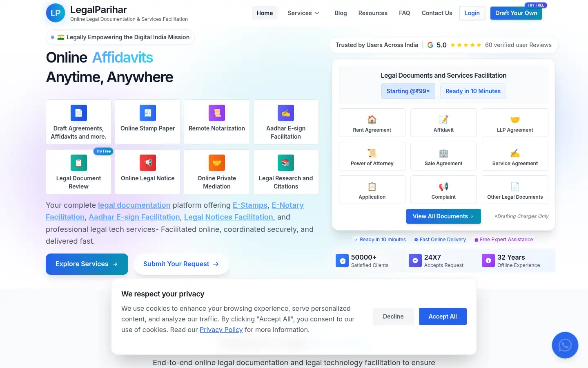Pick the Affidavit memo icon
The width and height of the screenshot is (588, 368).
pyautogui.click(x=443, y=119)
